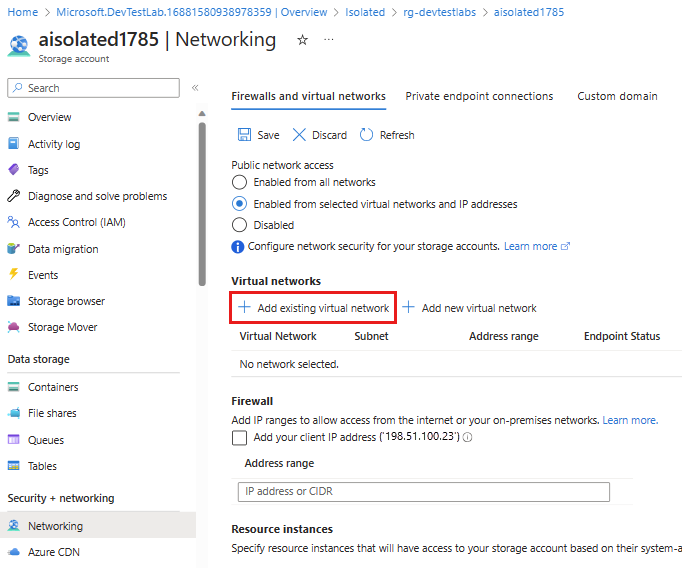Open Private endpoint connections tab
This screenshot has height=568, width=682.
[x=479, y=96]
